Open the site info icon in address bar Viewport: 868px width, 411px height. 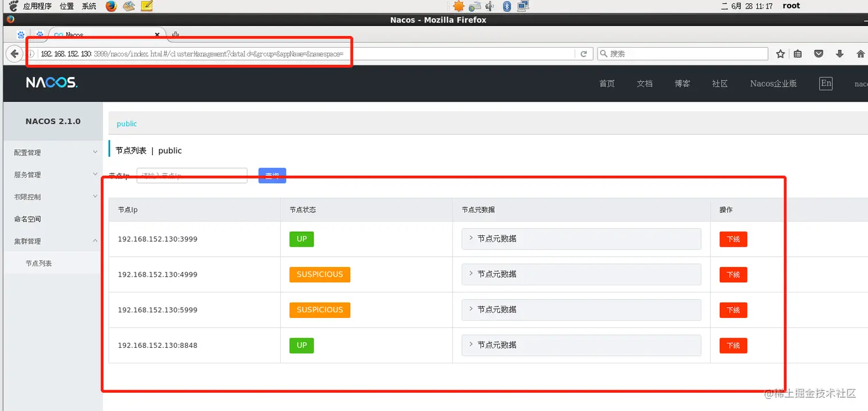coord(32,53)
